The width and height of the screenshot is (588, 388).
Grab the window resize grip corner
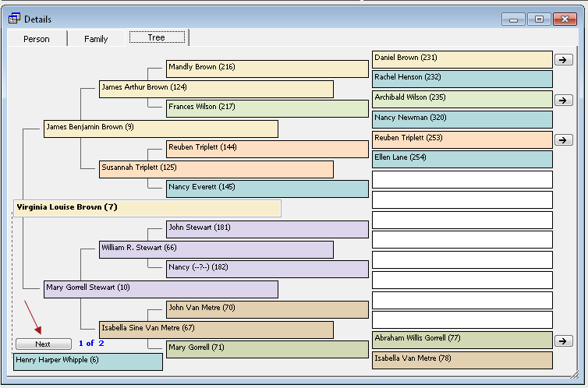click(575, 375)
